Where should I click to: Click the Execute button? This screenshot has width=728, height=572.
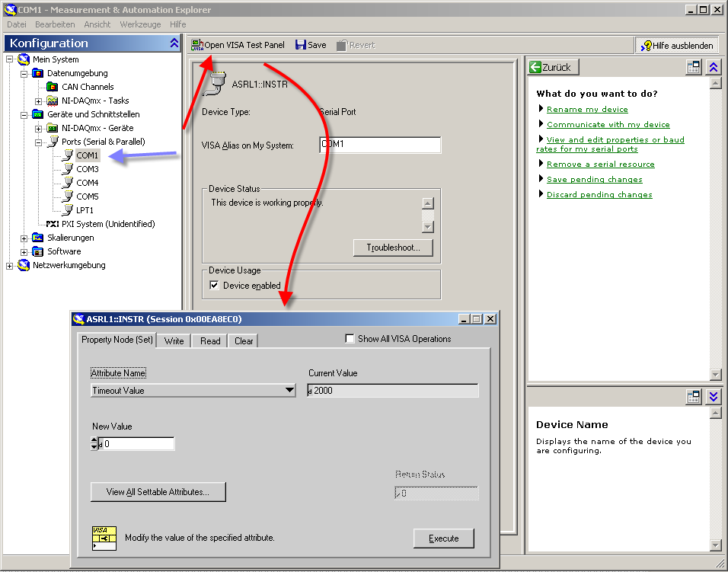click(x=444, y=538)
